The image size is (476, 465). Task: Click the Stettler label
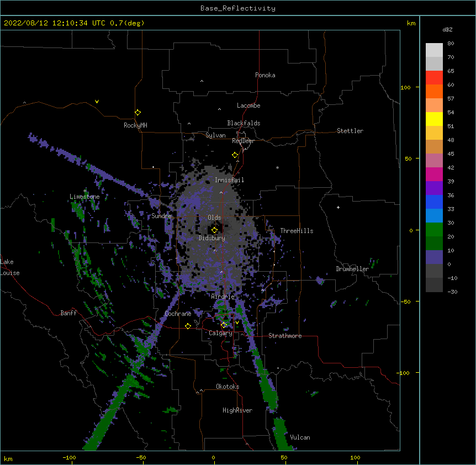click(350, 131)
